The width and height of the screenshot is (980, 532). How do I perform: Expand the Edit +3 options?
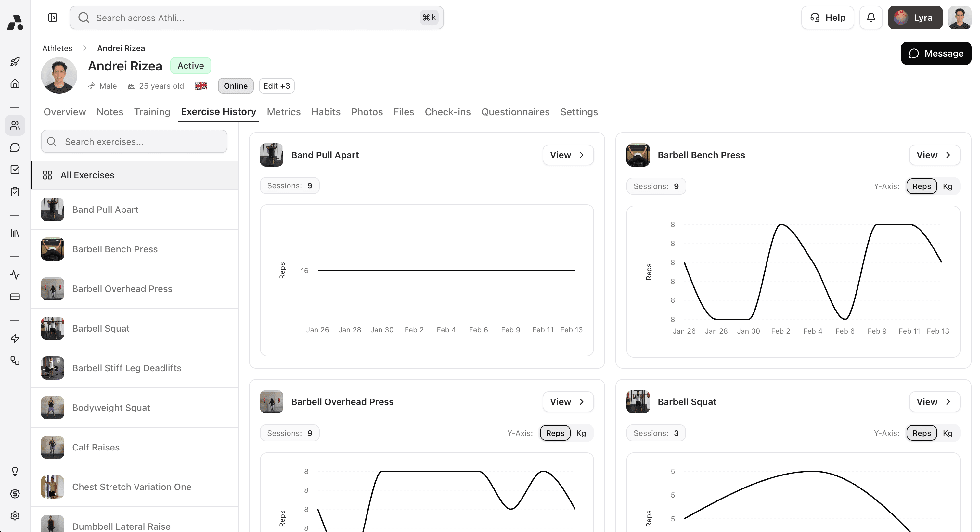click(277, 85)
